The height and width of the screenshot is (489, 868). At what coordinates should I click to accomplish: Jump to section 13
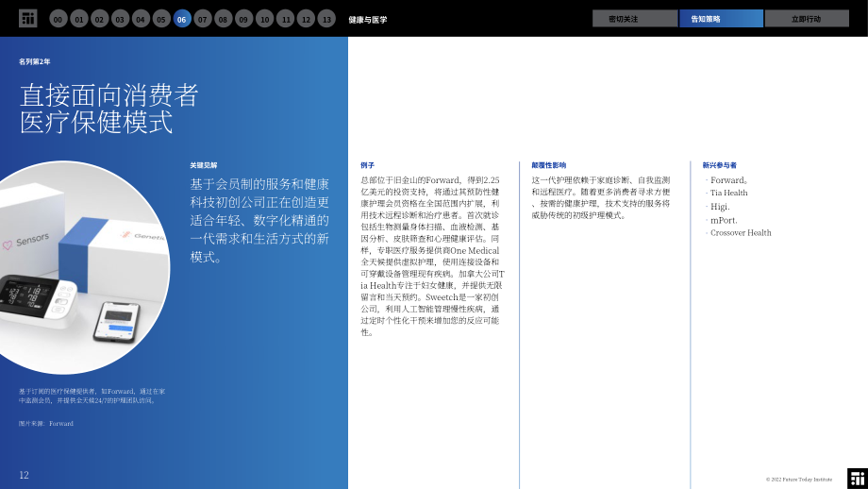(326, 19)
